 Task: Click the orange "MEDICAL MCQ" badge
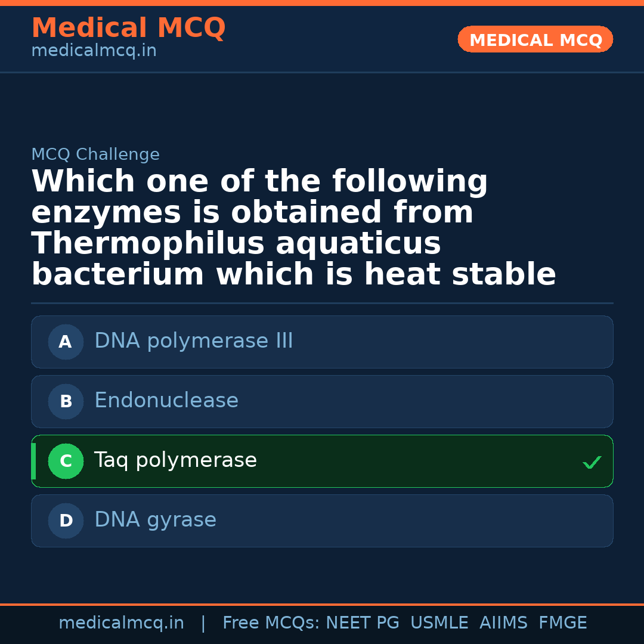coord(535,40)
